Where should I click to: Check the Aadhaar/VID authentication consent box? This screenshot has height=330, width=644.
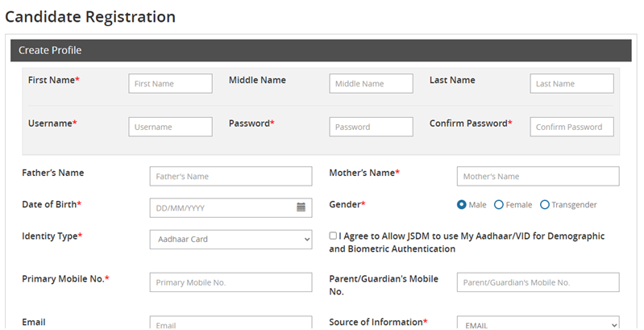point(334,236)
